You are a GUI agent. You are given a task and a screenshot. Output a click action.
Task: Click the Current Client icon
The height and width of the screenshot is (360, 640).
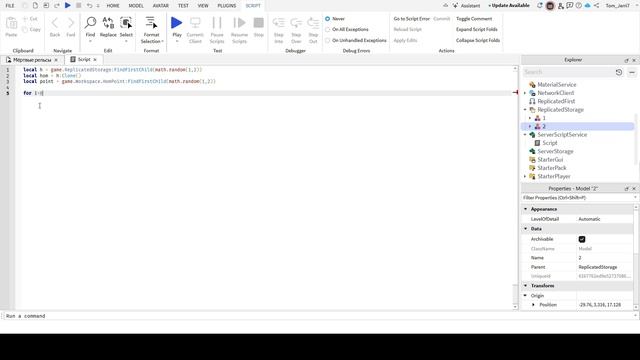[195, 23]
